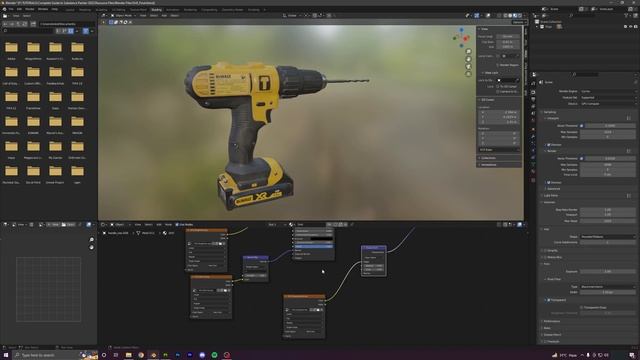
Task: Open Spotify from the Windows taskbar
Action: (214, 355)
